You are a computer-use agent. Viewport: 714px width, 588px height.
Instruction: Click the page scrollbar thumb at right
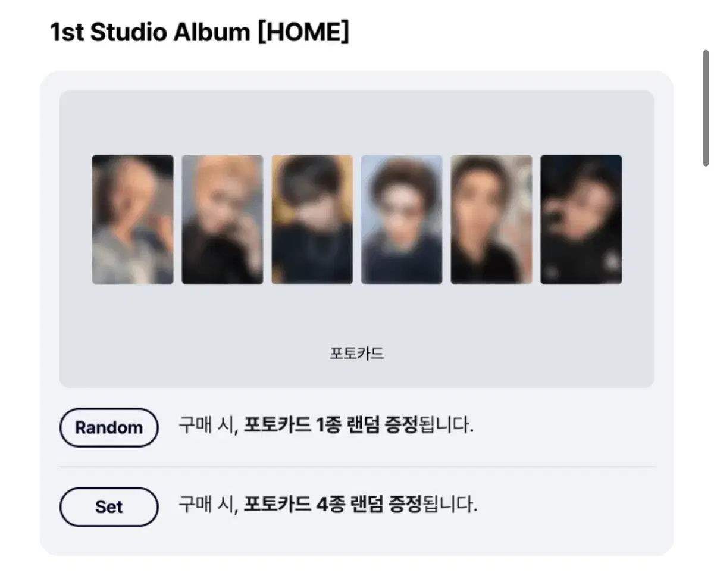tap(706, 108)
